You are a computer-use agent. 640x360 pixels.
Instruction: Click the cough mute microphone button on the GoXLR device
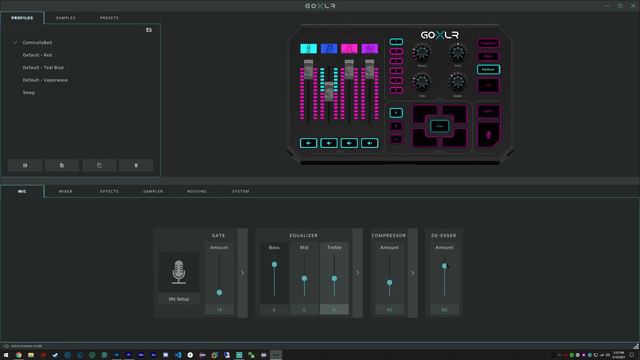click(x=488, y=135)
